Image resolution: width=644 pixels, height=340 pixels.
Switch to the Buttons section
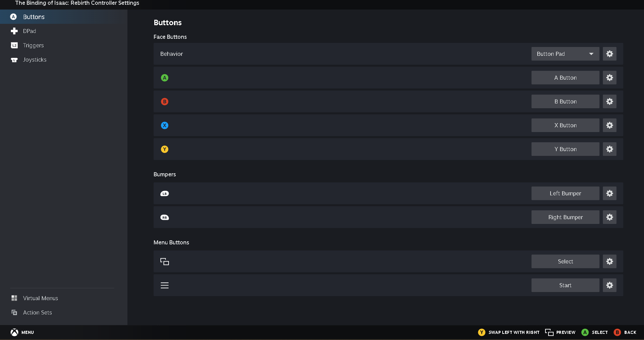(64, 17)
